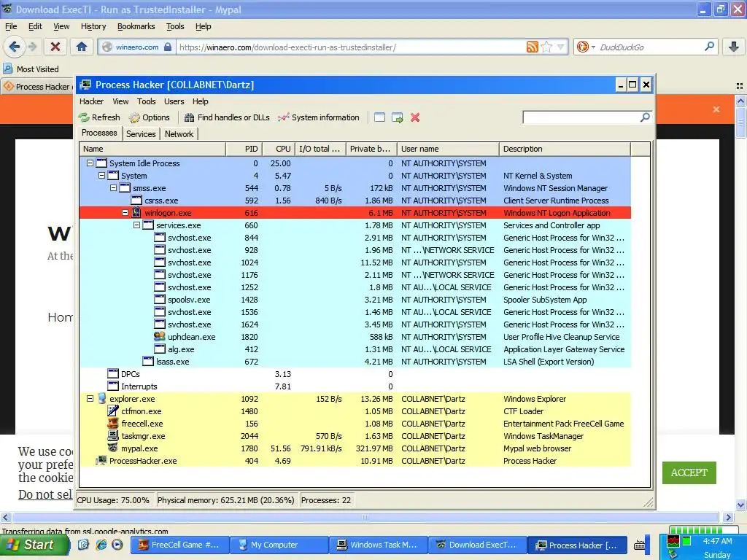This screenshot has height=560, width=747.
Task: Click the taskmgr.exe process icon
Action: tap(113, 436)
